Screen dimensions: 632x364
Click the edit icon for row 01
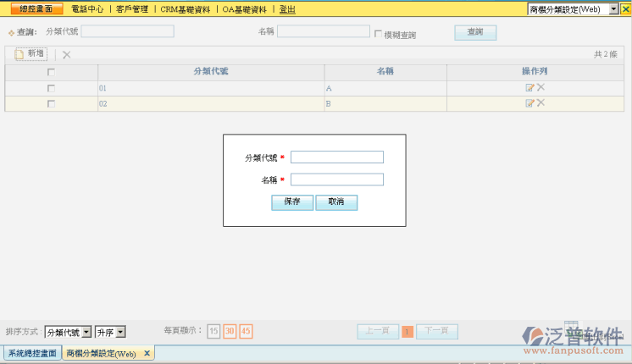529,87
